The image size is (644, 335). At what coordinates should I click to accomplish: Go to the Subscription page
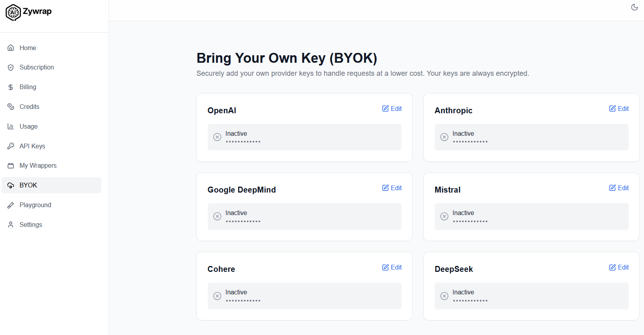51,67
